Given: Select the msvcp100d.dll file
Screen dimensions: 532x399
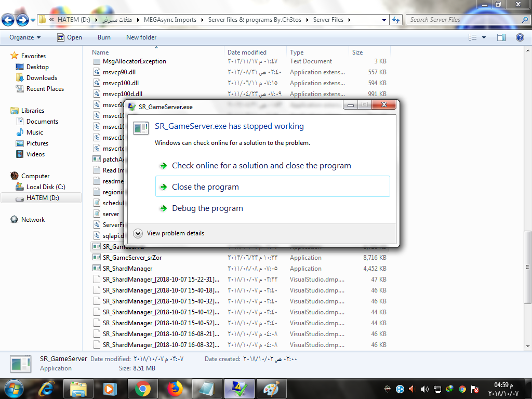Looking at the screenshot, I should coord(123,94).
